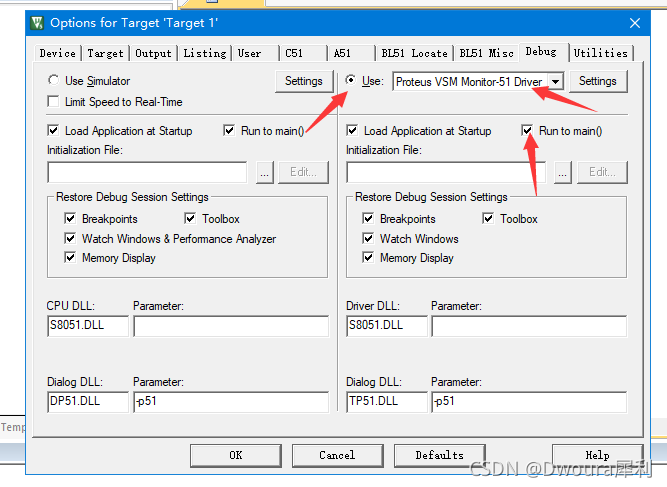Toggle driver Breakpoints checkbox
Image resolution: width=667 pixels, height=487 pixels.
click(x=368, y=218)
